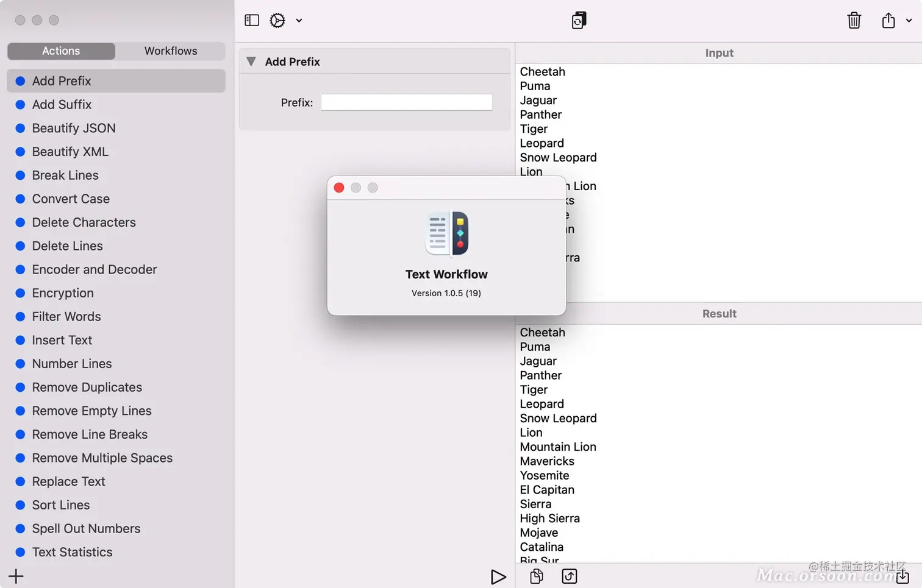Select the Remove Duplicates action
The height and width of the screenshot is (588, 922).
click(116, 388)
